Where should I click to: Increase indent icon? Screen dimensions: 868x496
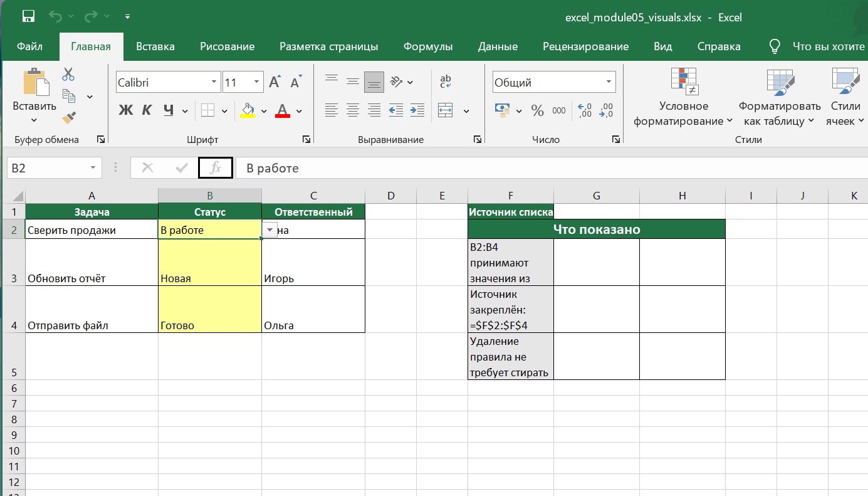417,110
